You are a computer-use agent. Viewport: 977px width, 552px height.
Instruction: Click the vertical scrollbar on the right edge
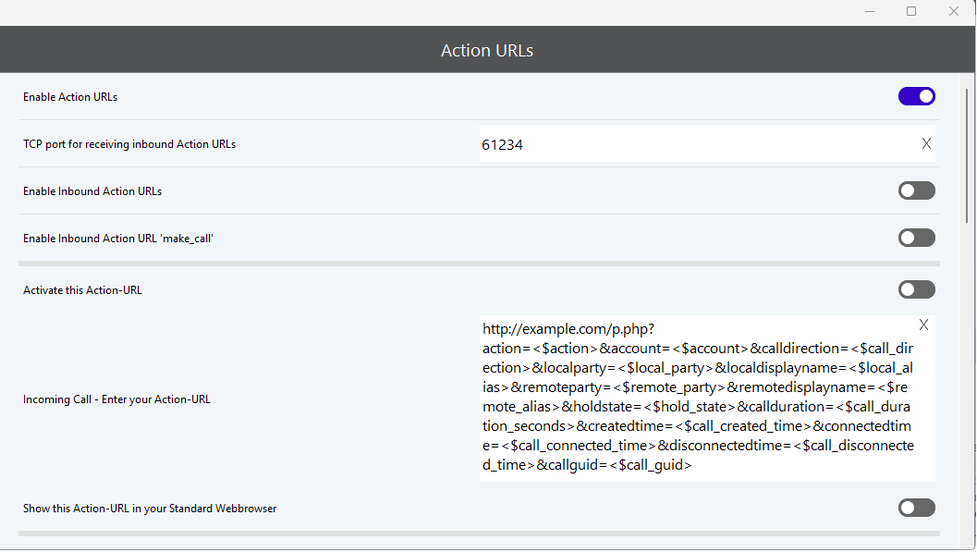(x=967, y=156)
